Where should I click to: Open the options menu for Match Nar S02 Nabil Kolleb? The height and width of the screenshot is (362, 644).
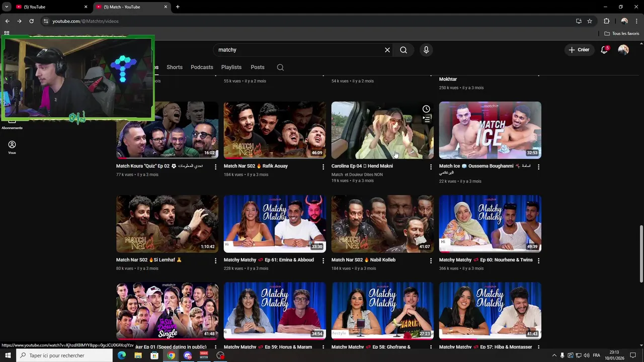point(431,261)
